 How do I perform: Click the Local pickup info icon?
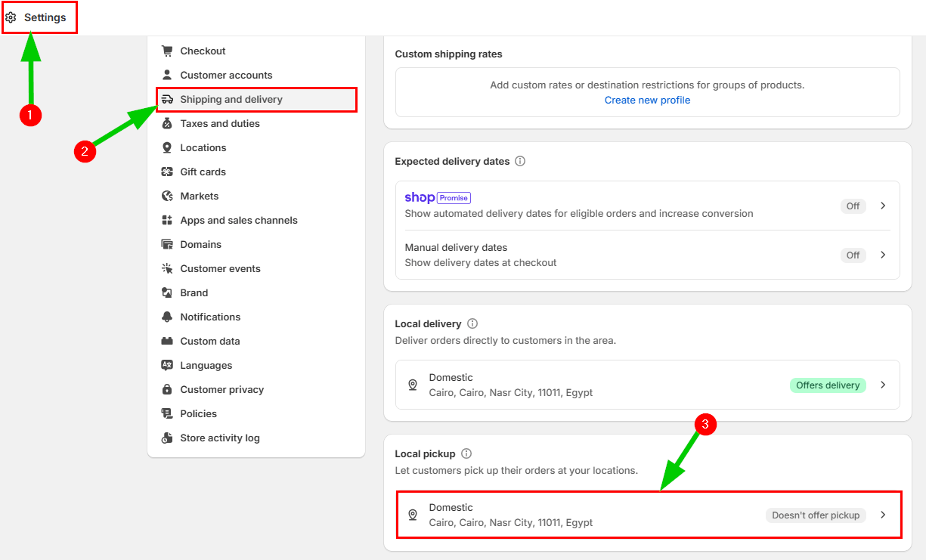[x=466, y=453]
